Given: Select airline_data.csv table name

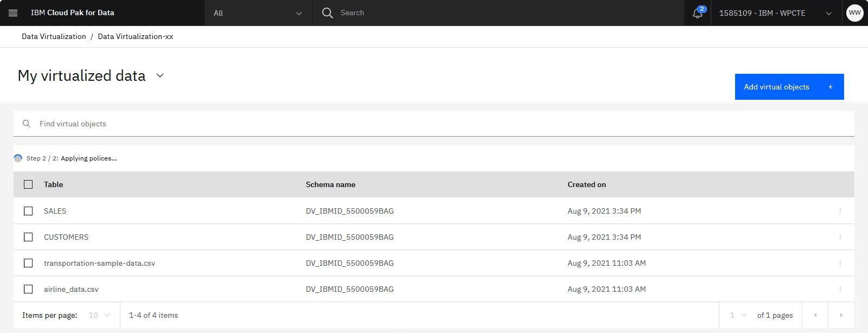Looking at the screenshot, I should pyautogui.click(x=71, y=289).
